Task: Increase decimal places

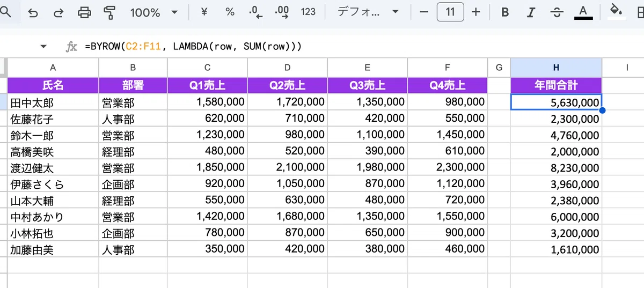Action: click(x=282, y=12)
